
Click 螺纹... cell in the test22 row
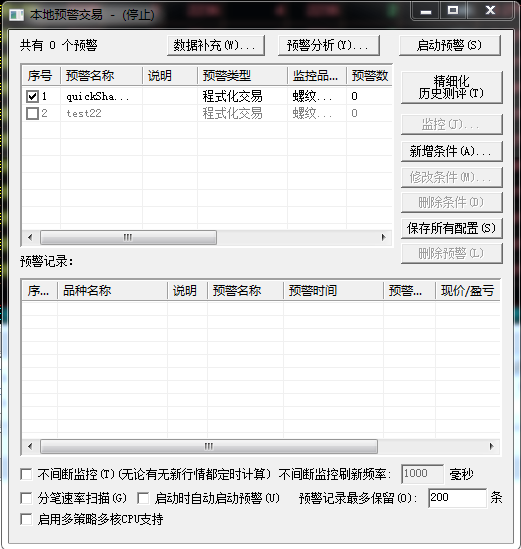(x=317, y=113)
